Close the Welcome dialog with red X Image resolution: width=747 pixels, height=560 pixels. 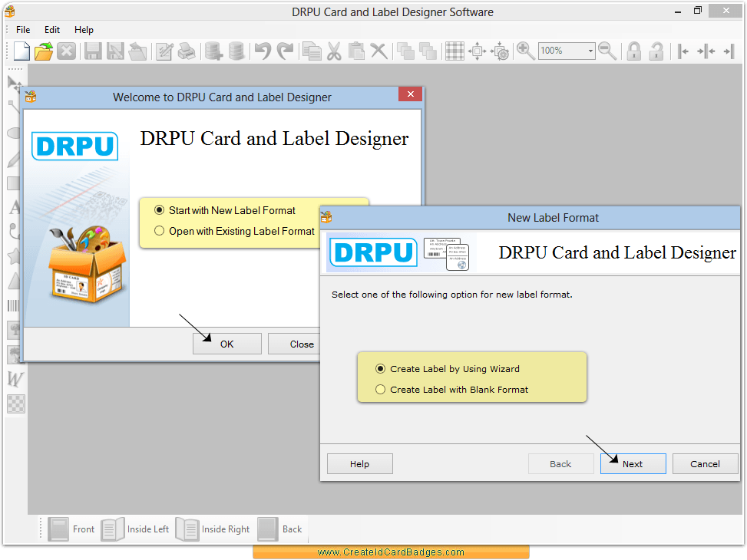click(x=410, y=94)
